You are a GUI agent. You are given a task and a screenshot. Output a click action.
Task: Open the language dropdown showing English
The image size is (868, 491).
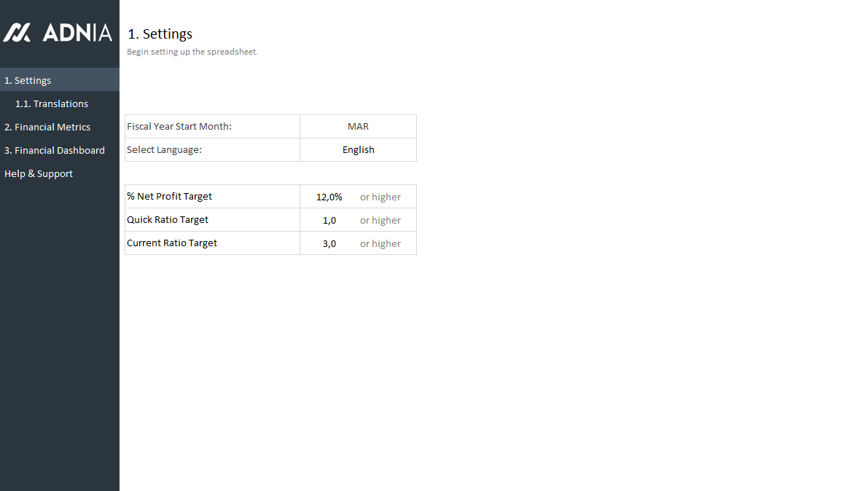(x=358, y=149)
